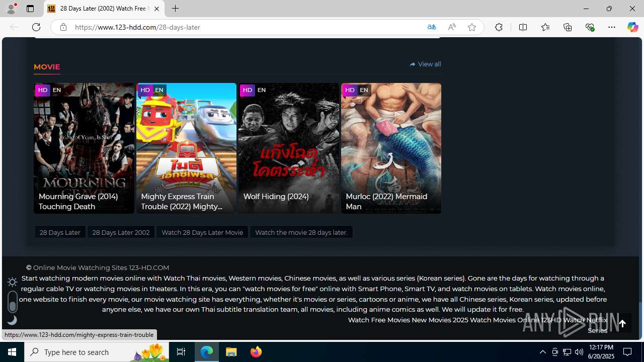The image size is (644, 362).
Task: Open a new browser tab
Action: 175,9
